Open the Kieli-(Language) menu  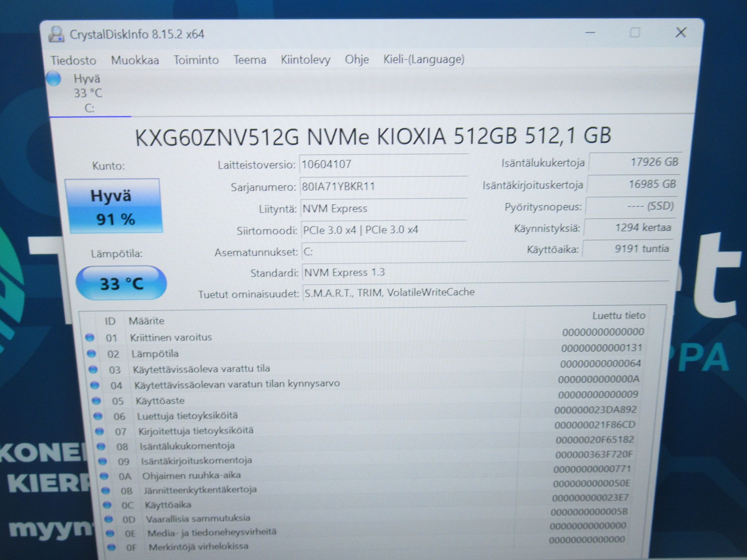click(x=424, y=59)
